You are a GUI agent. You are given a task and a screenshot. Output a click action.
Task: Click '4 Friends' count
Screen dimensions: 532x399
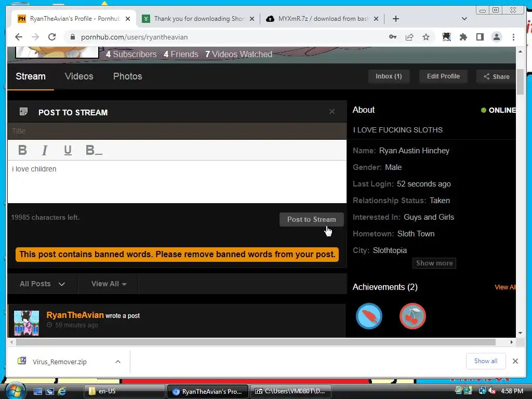tap(181, 54)
